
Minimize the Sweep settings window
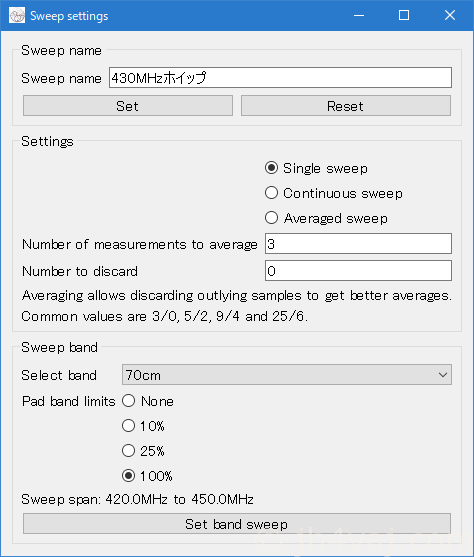tap(359, 15)
